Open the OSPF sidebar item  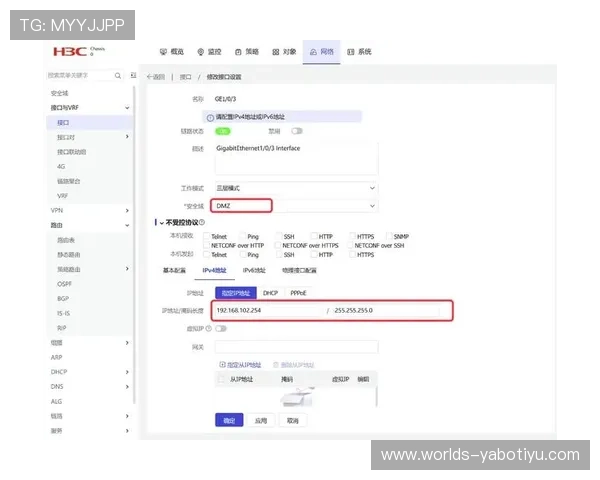[x=64, y=284]
